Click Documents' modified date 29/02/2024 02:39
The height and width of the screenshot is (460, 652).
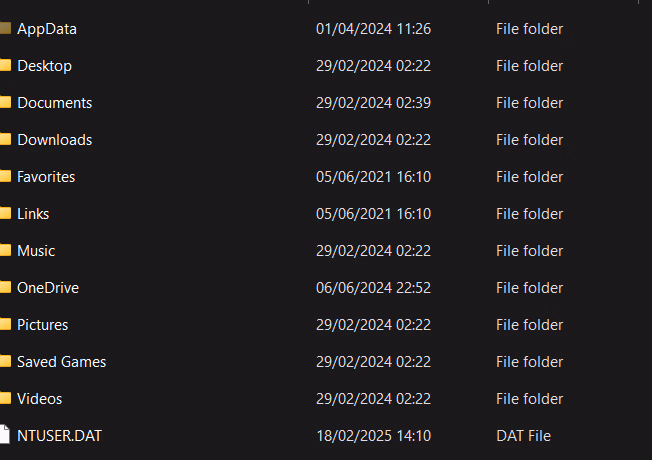click(373, 103)
